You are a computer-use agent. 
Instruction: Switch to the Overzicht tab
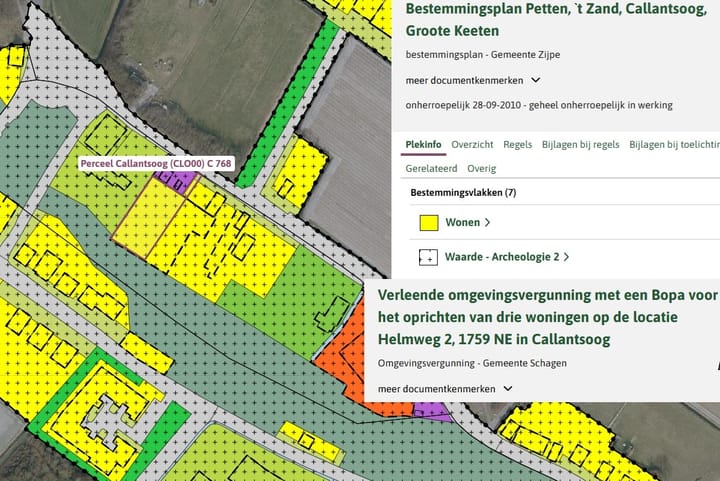pos(472,144)
